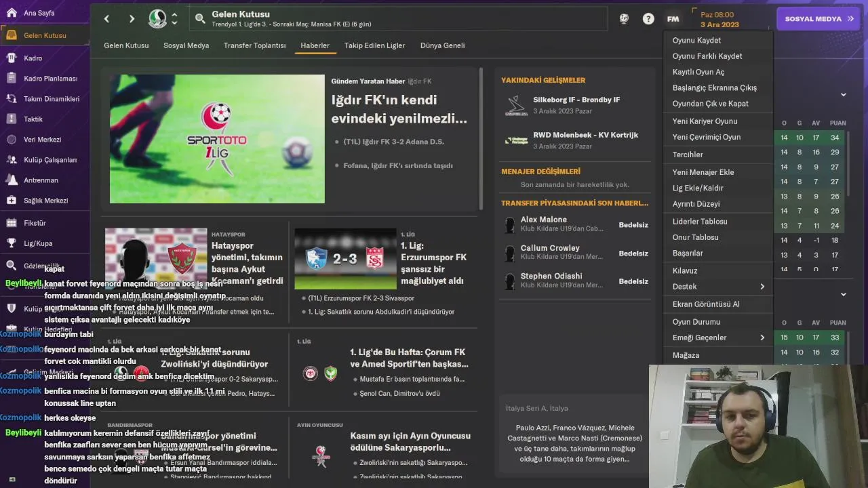
Task: Click the search magnifier icon
Action: (200, 19)
